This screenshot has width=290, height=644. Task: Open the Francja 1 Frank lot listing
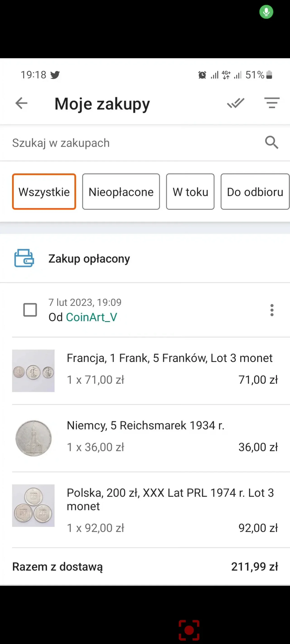pyautogui.click(x=169, y=358)
